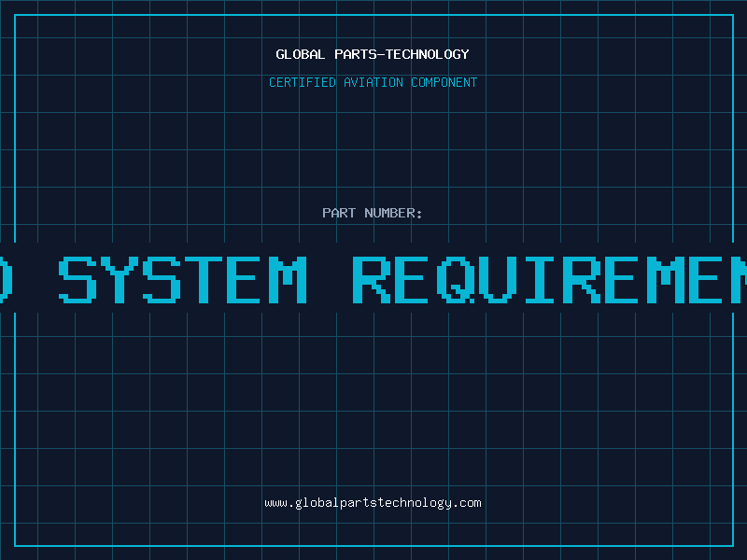Image resolution: width=747 pixels, height=560 pixels.
Task: Click the word COMPONENT in the subtitle
Action: [x=444, y=82]
